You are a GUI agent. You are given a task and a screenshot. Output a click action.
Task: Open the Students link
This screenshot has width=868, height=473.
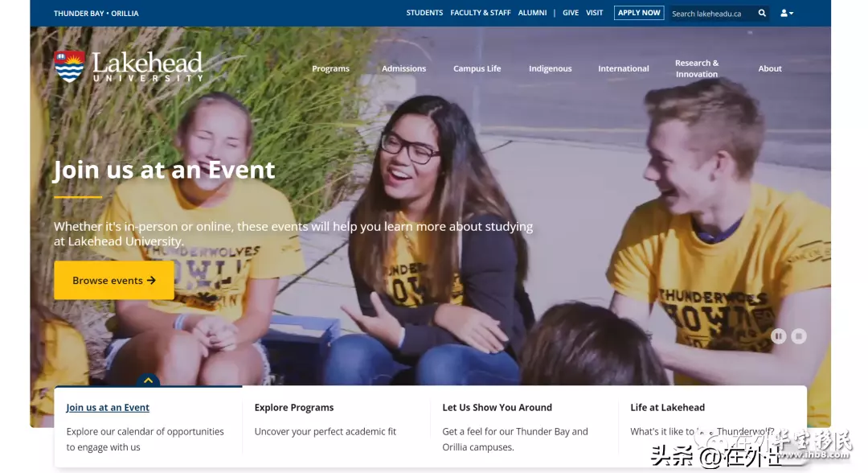point(424,13)
